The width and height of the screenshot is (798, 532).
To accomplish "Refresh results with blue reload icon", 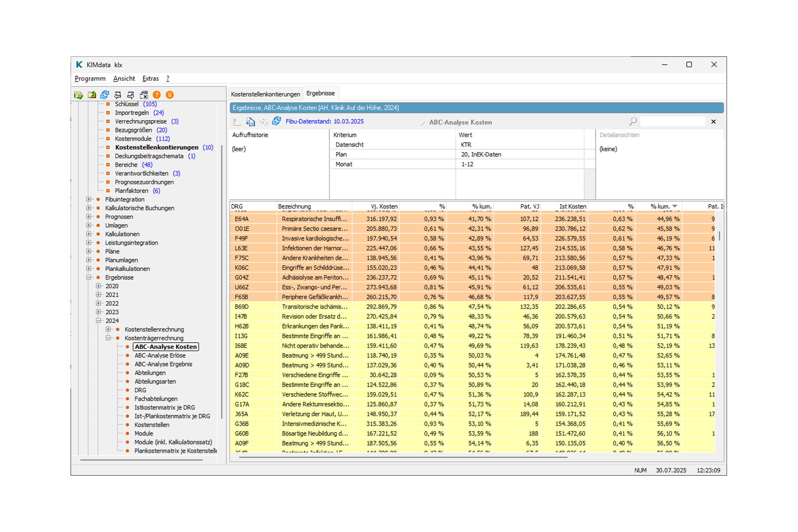I will 277,121.
